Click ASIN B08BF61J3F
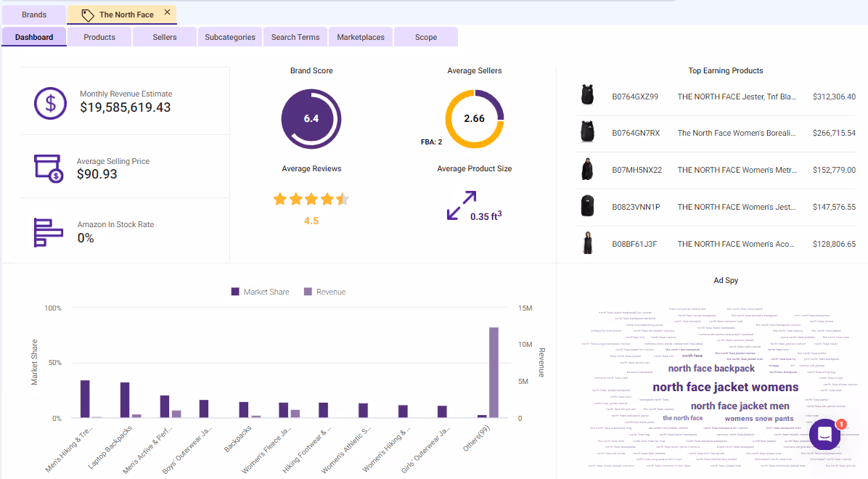 click(x=634, y=244)
